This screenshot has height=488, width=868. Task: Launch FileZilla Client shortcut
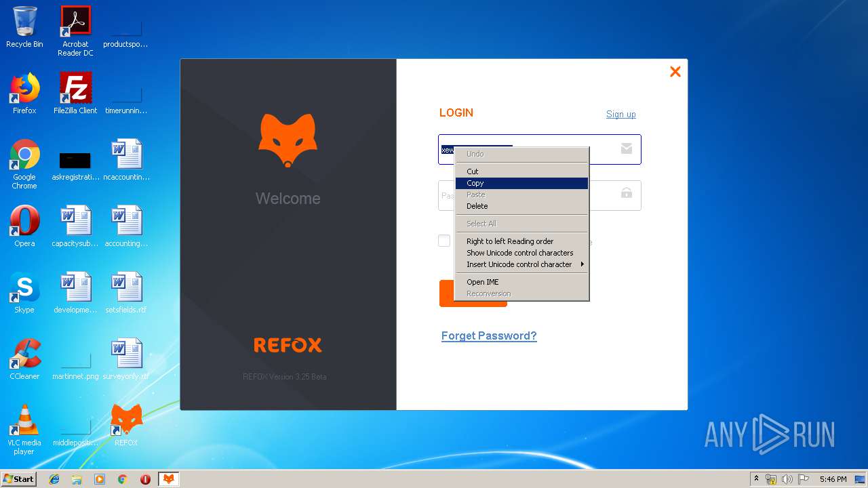(x=75, y=94)
